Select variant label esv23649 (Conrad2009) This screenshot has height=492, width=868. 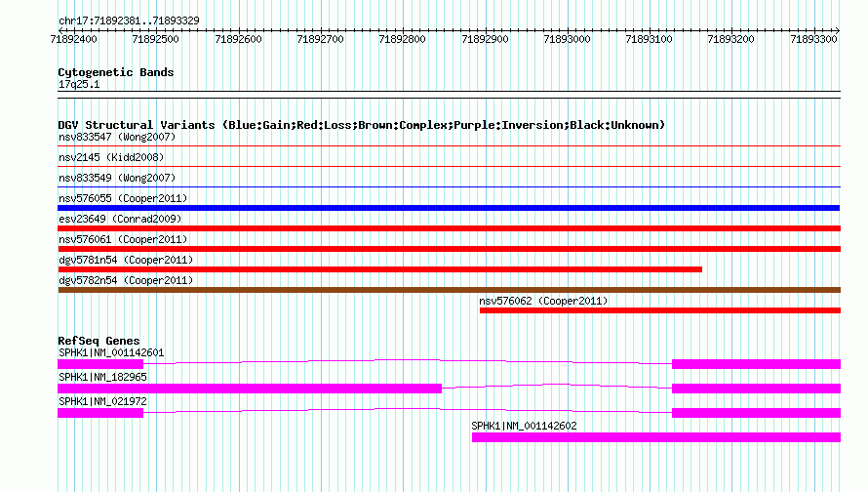120,219
